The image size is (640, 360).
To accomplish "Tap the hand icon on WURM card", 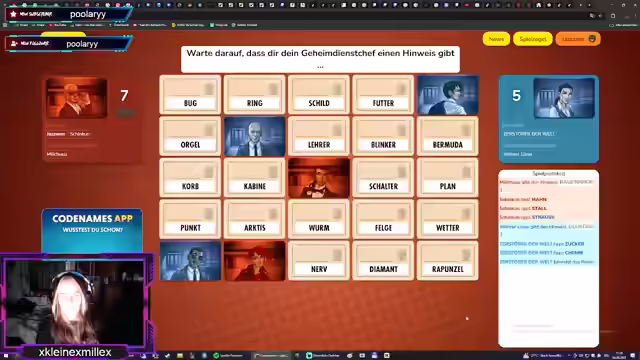I will pos(337,213).
